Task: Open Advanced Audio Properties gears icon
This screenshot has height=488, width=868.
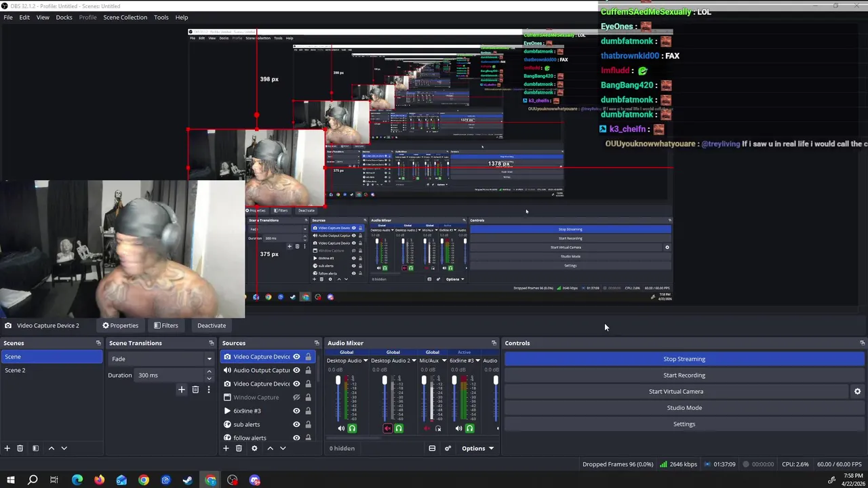Action: point(448,448)
